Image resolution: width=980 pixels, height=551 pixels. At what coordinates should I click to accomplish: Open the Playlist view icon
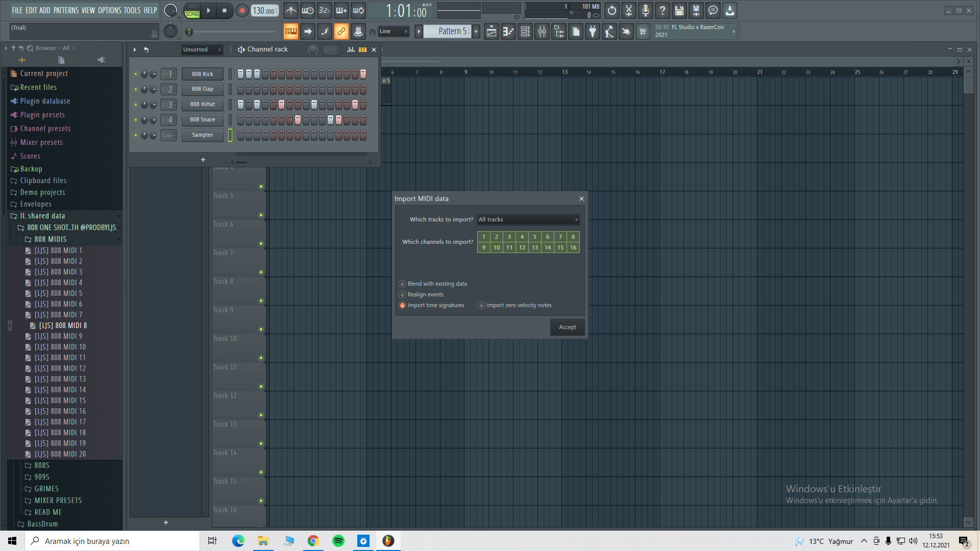[x=492, y=32]
